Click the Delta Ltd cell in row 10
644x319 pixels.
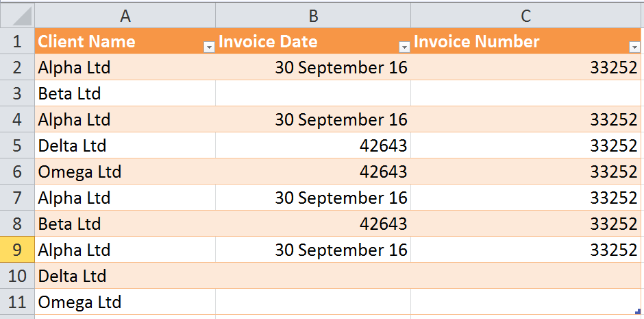125,276
